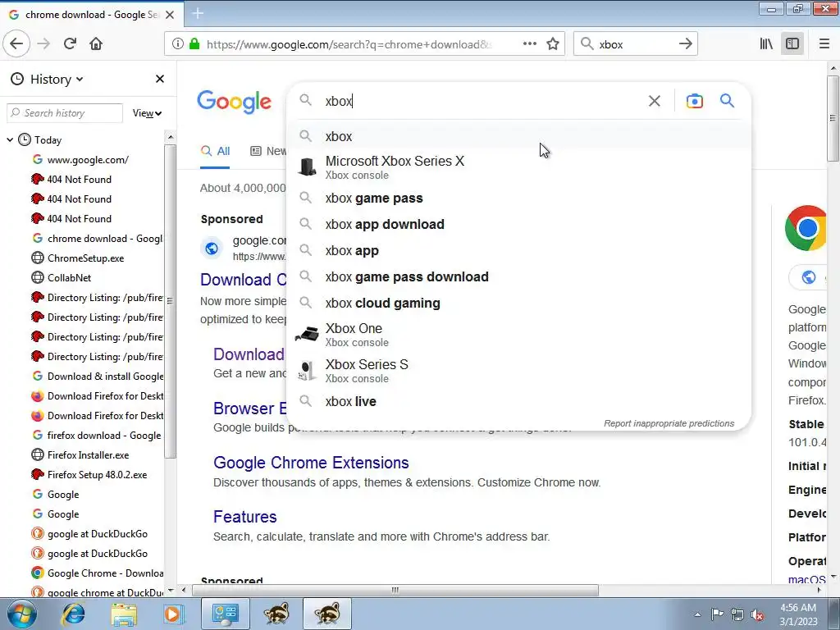Open CollabNet history entry
840x630 pixels.
[69, 278]
